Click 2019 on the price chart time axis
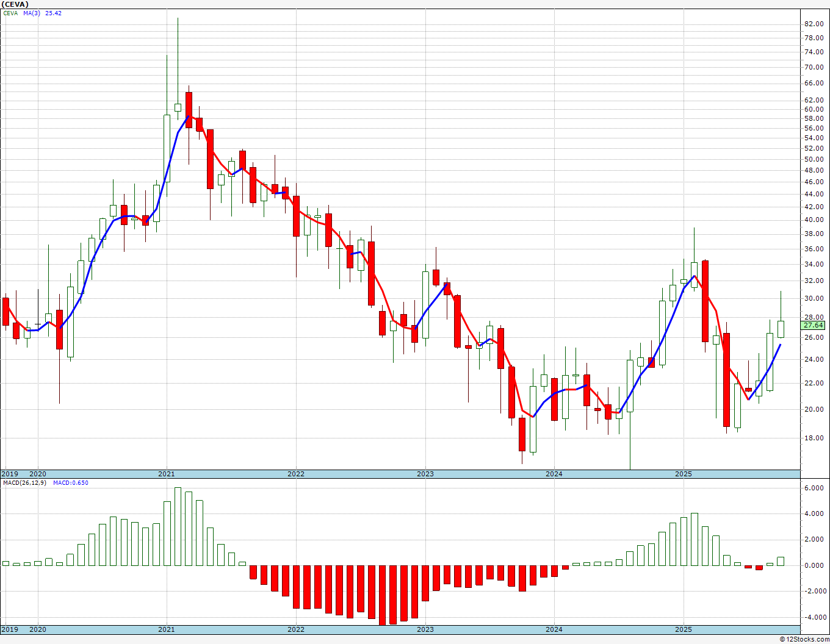The width and height of the screenshot is (830, 644). 9,474
